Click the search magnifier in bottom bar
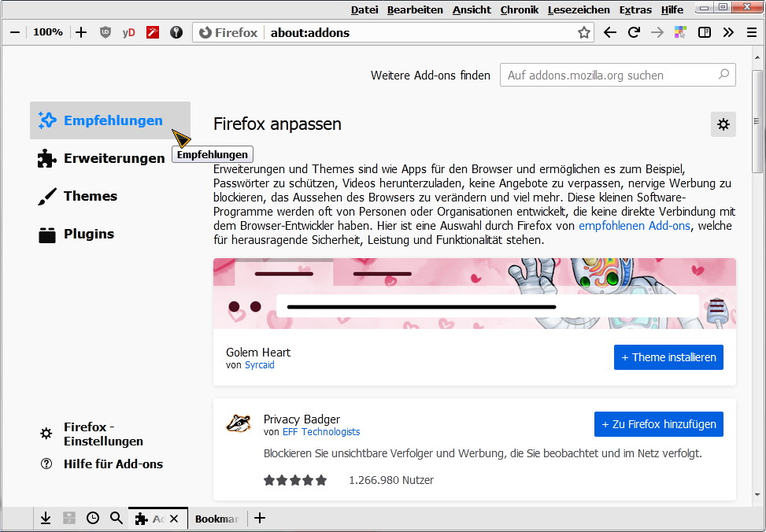Viewport: 766px width, 532px height. tap(117, 519)
